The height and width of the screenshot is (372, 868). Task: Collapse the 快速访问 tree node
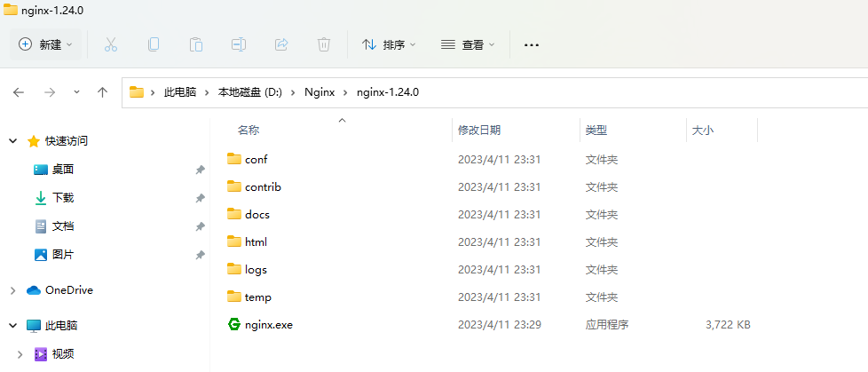click(12, 141)
